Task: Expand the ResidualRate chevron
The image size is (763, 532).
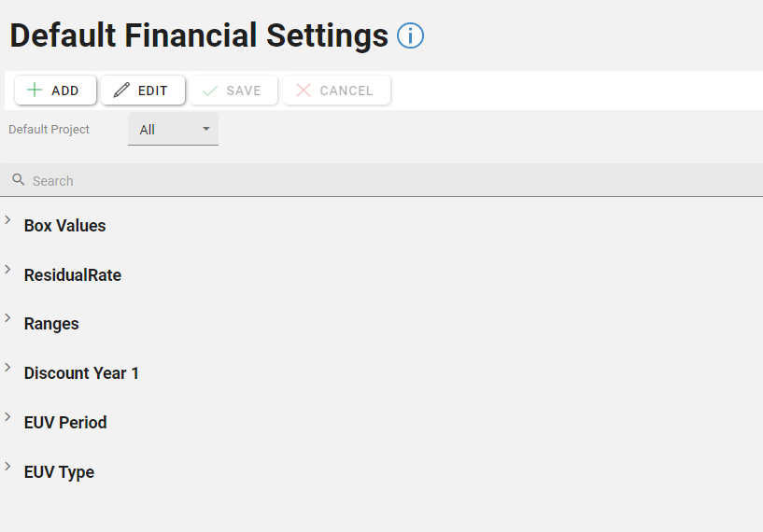Action: click(7, 270)
